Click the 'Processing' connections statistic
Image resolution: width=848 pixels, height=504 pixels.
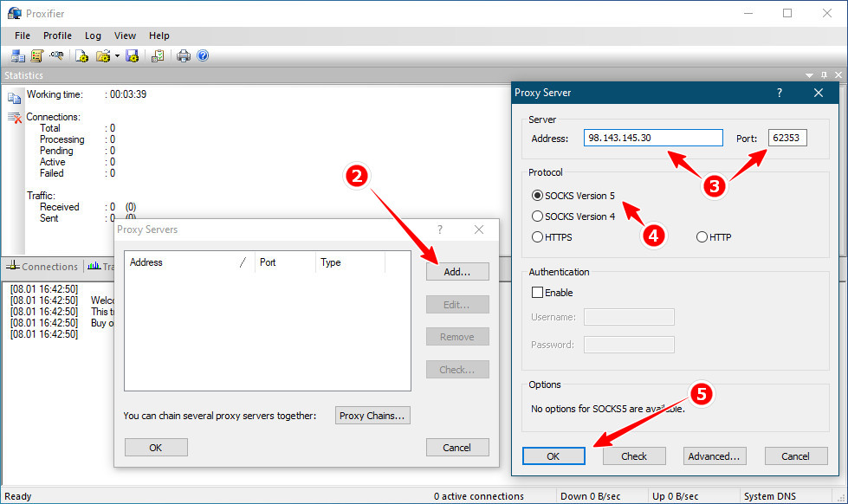61,139
